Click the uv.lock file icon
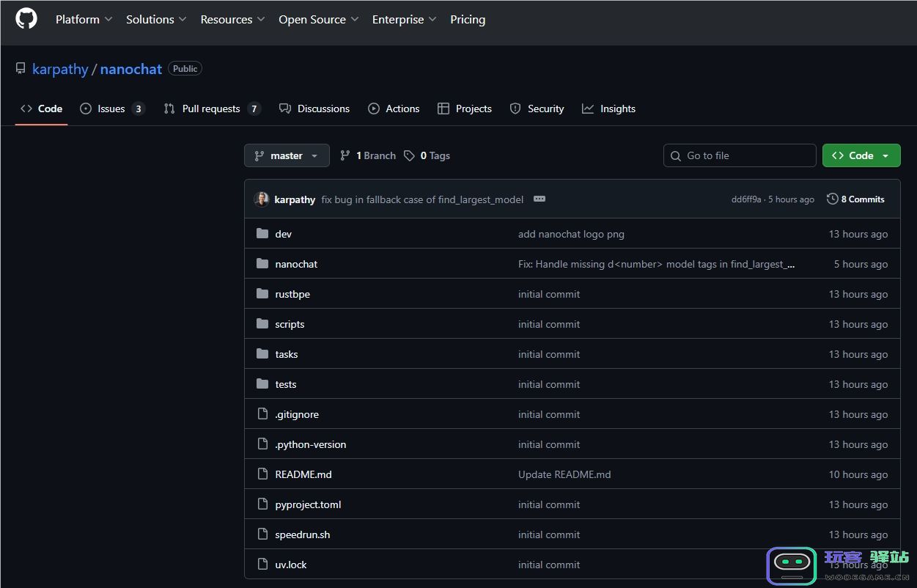This screenshot has width=917, height=588. tap(262, 565)
